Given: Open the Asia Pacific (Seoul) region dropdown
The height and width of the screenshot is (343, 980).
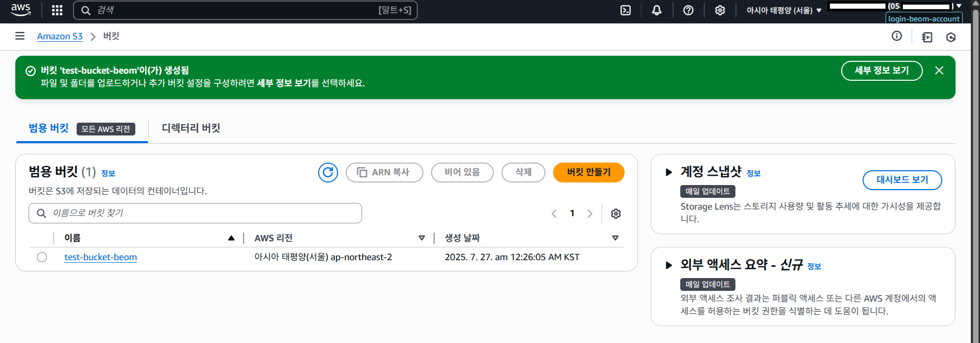Looking at the screenshot, I should tap(784, 10).
